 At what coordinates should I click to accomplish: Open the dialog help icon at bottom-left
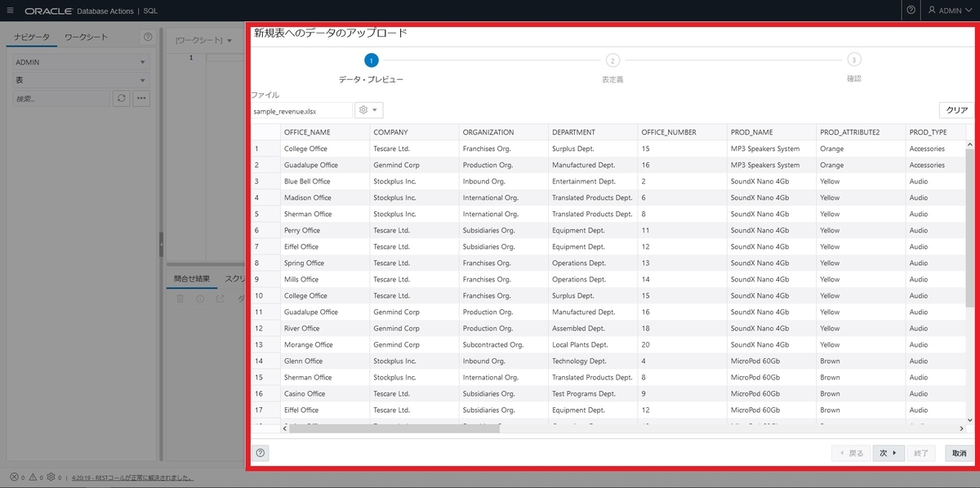tap(261, 453)
